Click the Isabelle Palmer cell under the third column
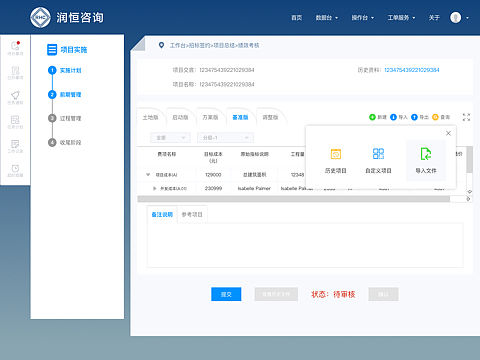 pos(254,188)
